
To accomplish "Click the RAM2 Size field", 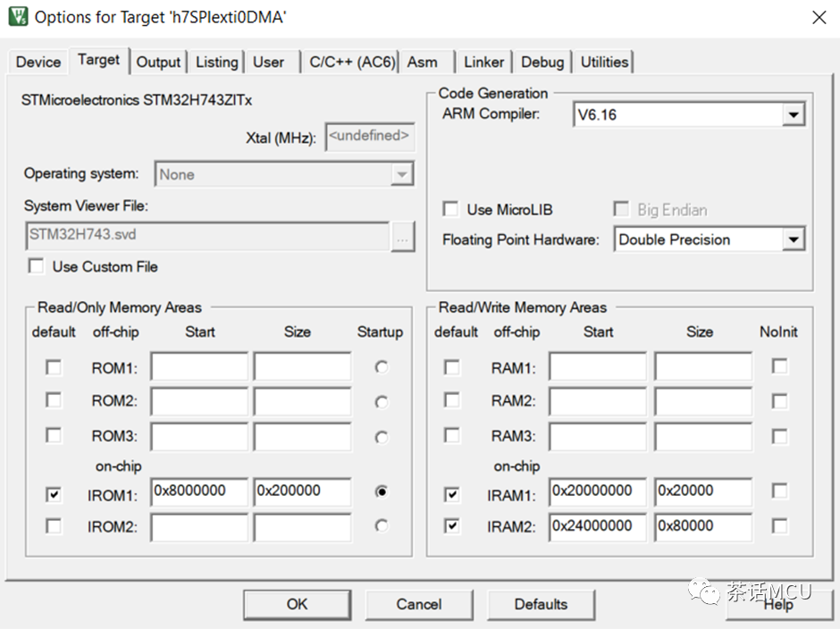I will coord(703,401).
